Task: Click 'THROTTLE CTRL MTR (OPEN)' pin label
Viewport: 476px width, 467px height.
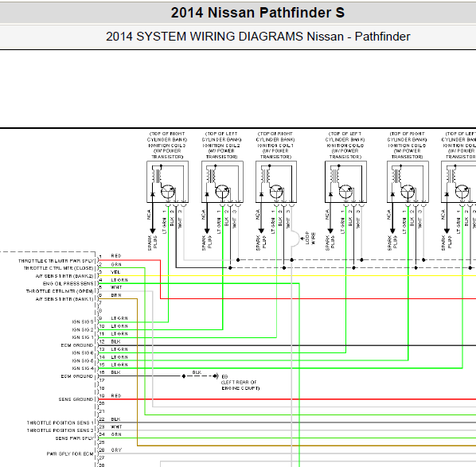Action: click(60, 291)
